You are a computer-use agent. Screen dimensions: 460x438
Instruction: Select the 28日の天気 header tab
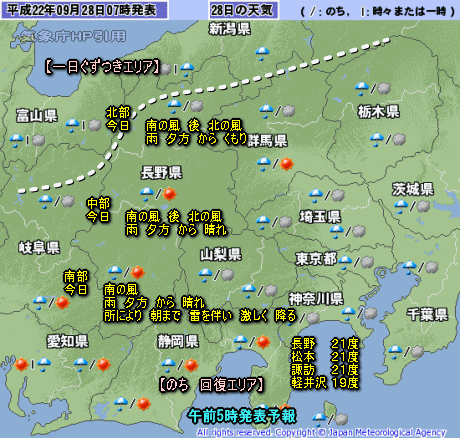point(244,10)
